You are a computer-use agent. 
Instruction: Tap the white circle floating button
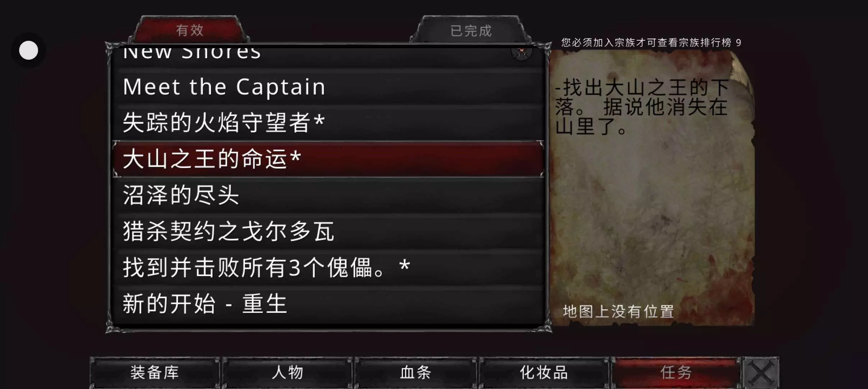[28, 50]
